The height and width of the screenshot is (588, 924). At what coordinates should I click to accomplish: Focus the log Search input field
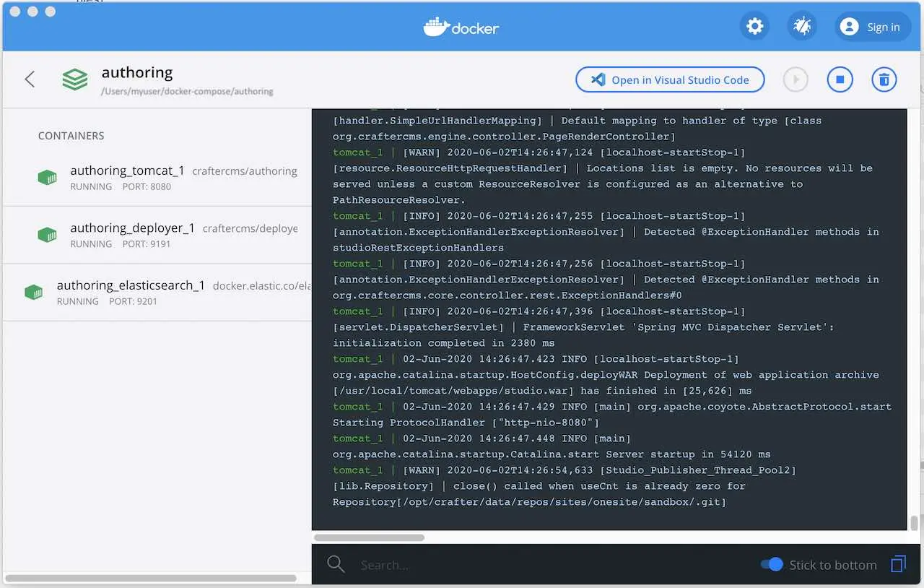click(x=552, y=565)
